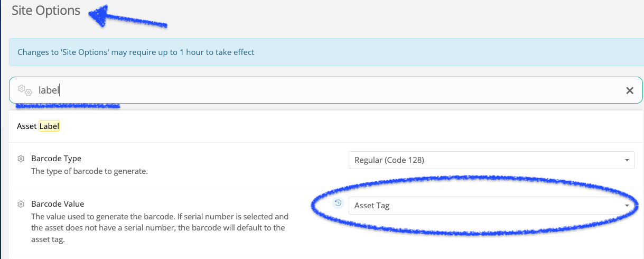Click the Site Options changes info banner
This screenshot has width=644, height=259.
coord(326,52)
